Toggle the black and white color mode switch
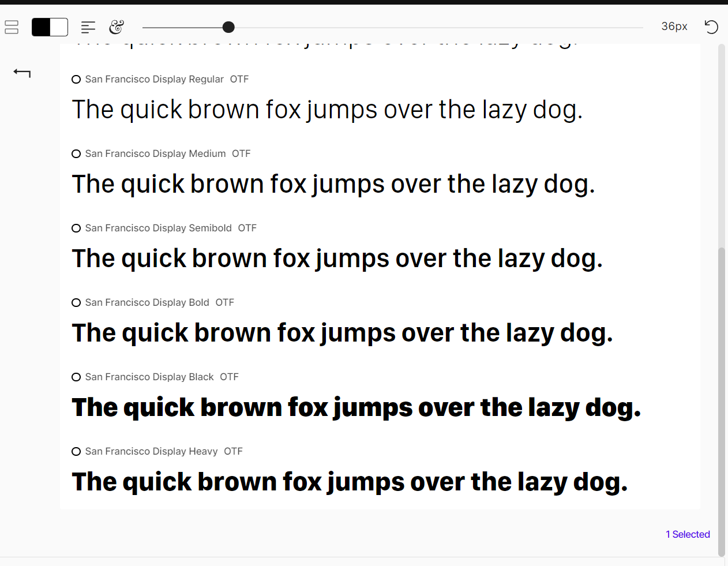The image size is (728, 566). pyautogui.click(x=50, y=27)
